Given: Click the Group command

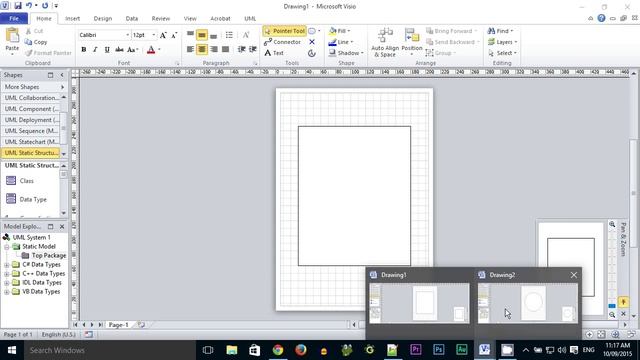Looking at the screenshot, I should [x=440, y=53].
